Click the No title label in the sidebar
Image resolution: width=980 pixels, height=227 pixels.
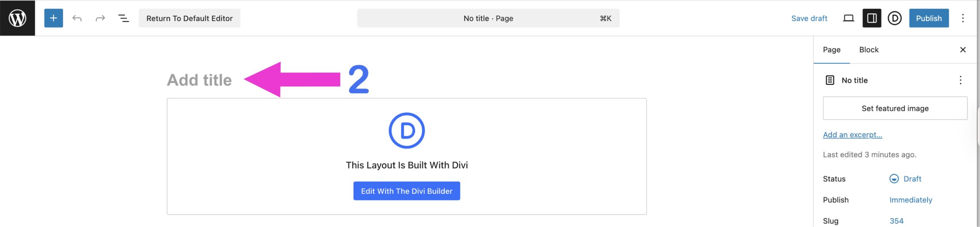854,80
